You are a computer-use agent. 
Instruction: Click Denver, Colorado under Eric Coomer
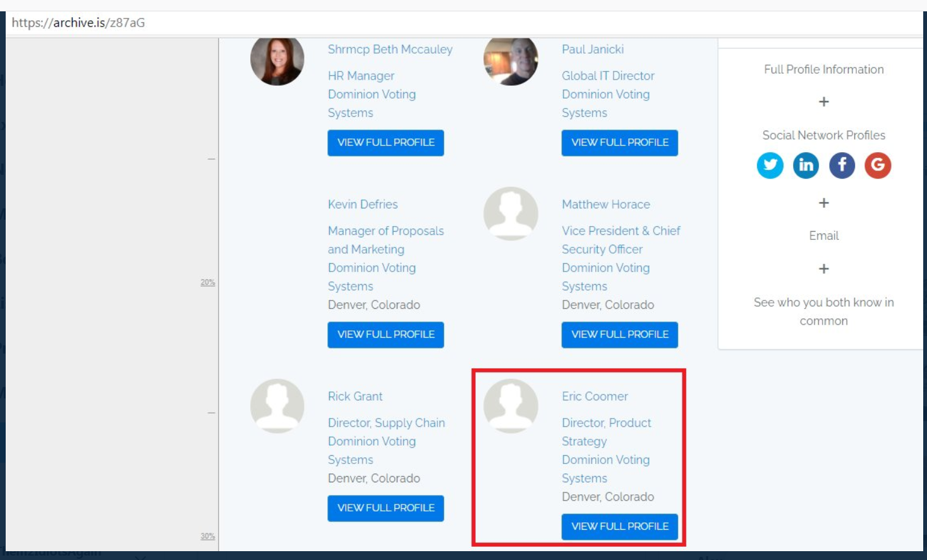pyautogui.click(x=608, y=497)
